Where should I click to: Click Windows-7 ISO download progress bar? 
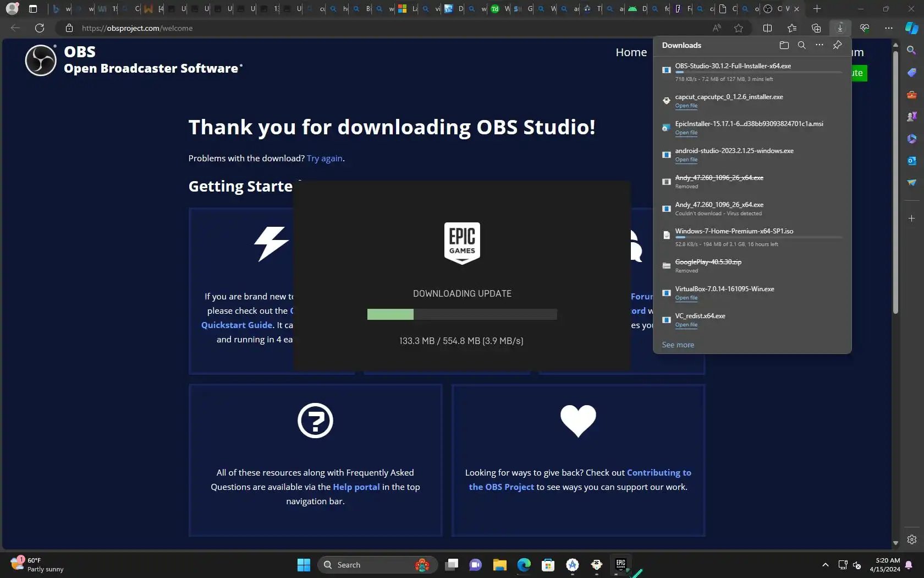coord(758,237)
